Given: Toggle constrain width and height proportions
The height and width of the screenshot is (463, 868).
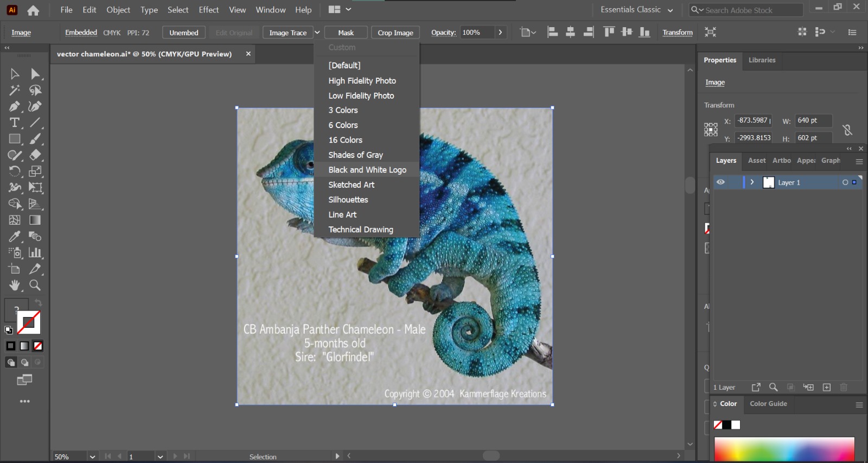Looking at the screenshot, I should (847, 130).
